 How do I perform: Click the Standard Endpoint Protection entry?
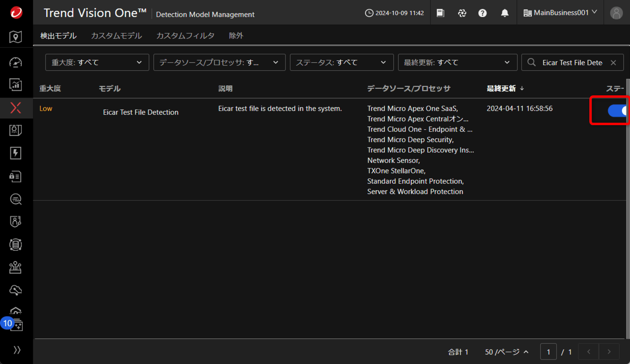(415, 181)
